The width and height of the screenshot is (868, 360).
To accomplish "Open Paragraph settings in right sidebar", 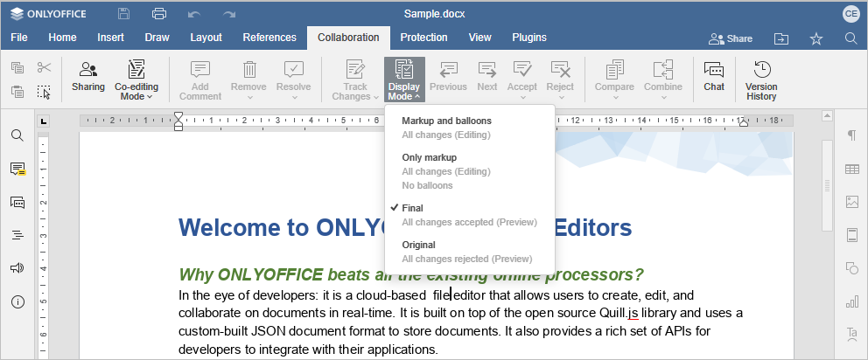I will (852, 135).
